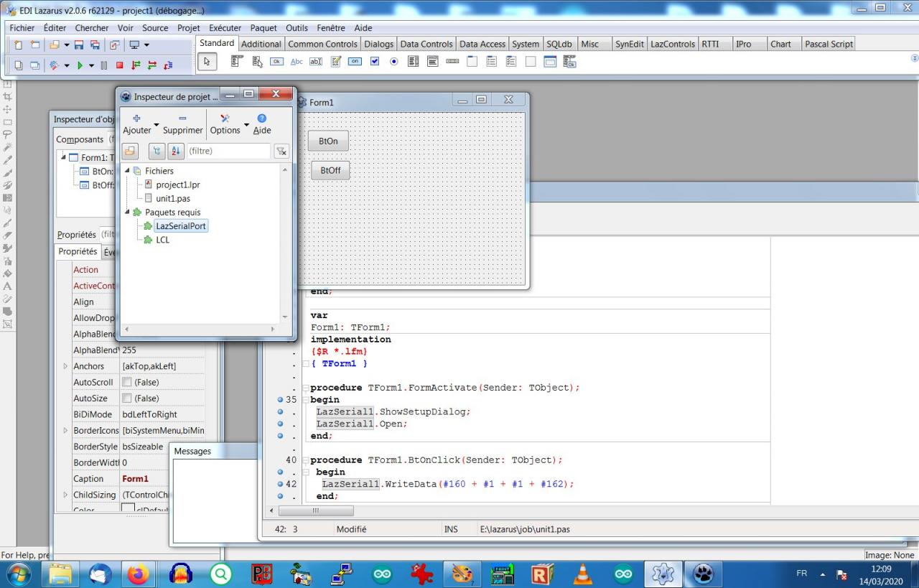Click the Open file folder icon in main toolbar
This screenshot has height=588, width=919.
click(55, 45)
